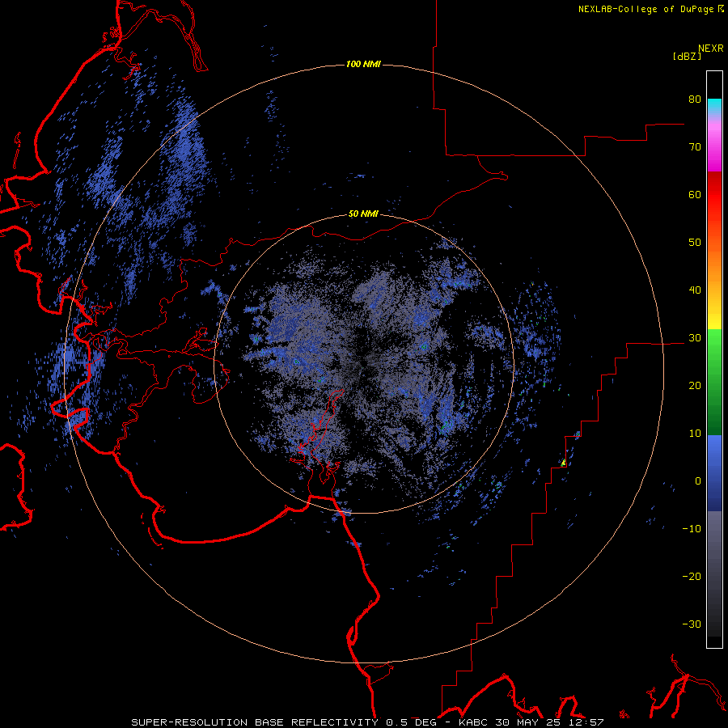Screen dimensions: 728x728
Task: Click the gray segment of the color bar
Action: (714, 574)
